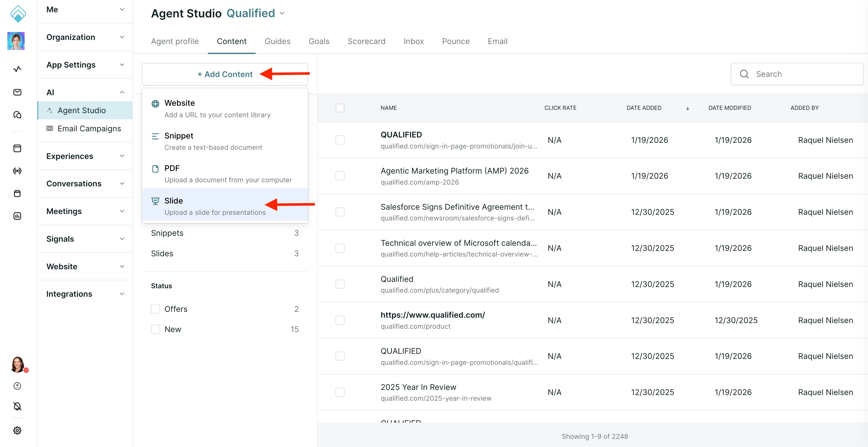868x447 pixels.
Task: Filter content by Slides
Action: point(225,254)
